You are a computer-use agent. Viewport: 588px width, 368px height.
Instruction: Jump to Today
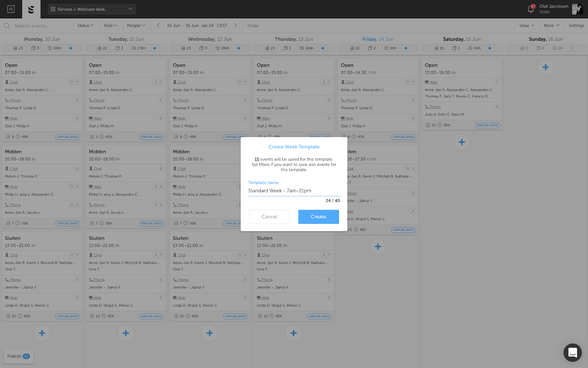pos(253,25)
